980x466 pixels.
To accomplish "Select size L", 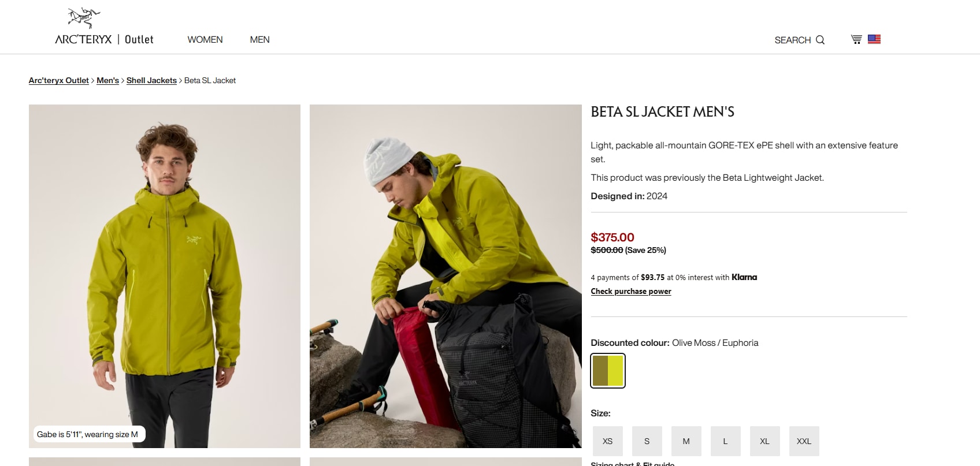I will click(725, 441).
